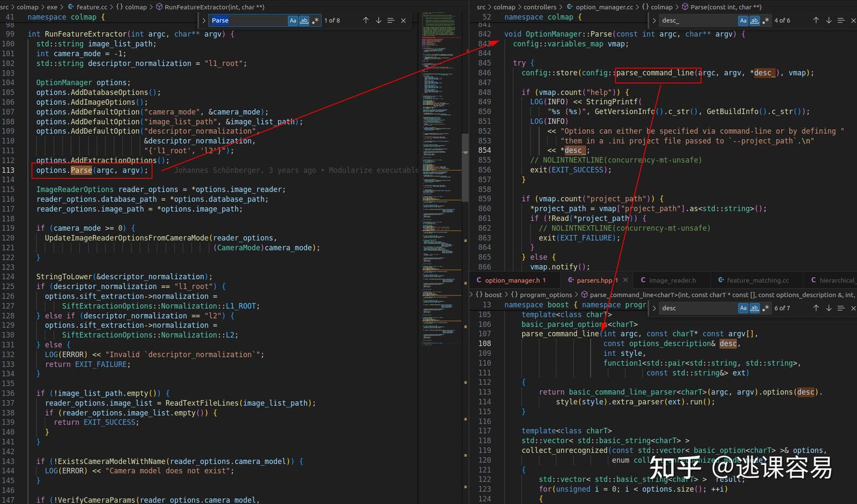
Task: Go to previous match in parsers.hpp find bar
Action: 816,308
